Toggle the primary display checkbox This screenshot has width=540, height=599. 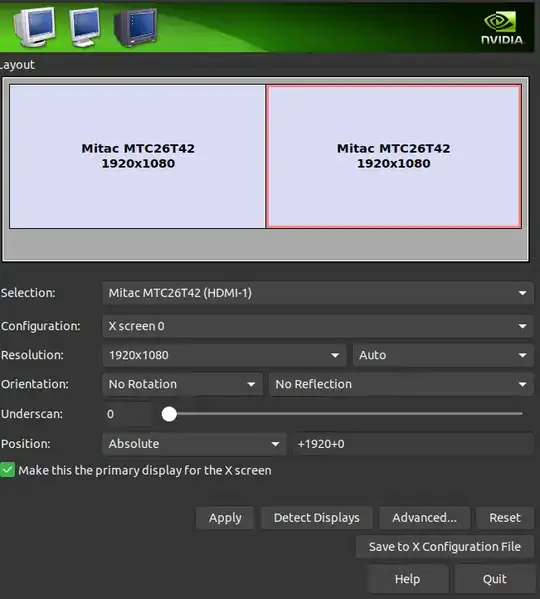(x=7, y=470)
